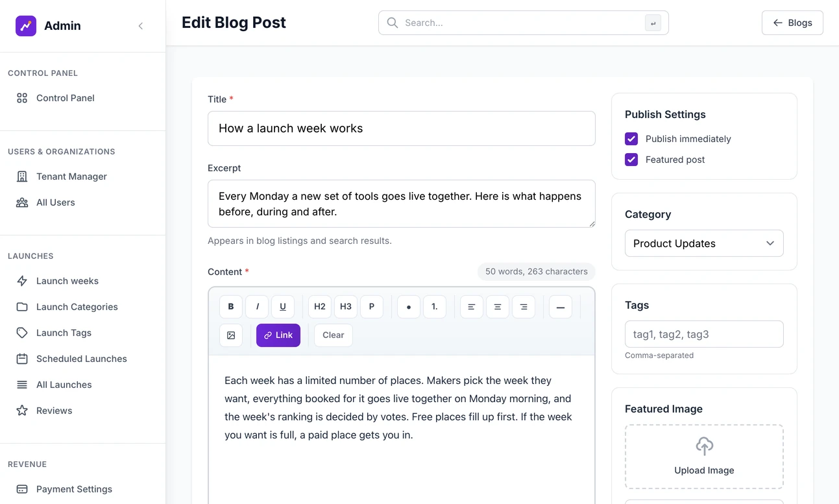Insert an image into the content
839x504 pixels.
click(x=231, y=335)
